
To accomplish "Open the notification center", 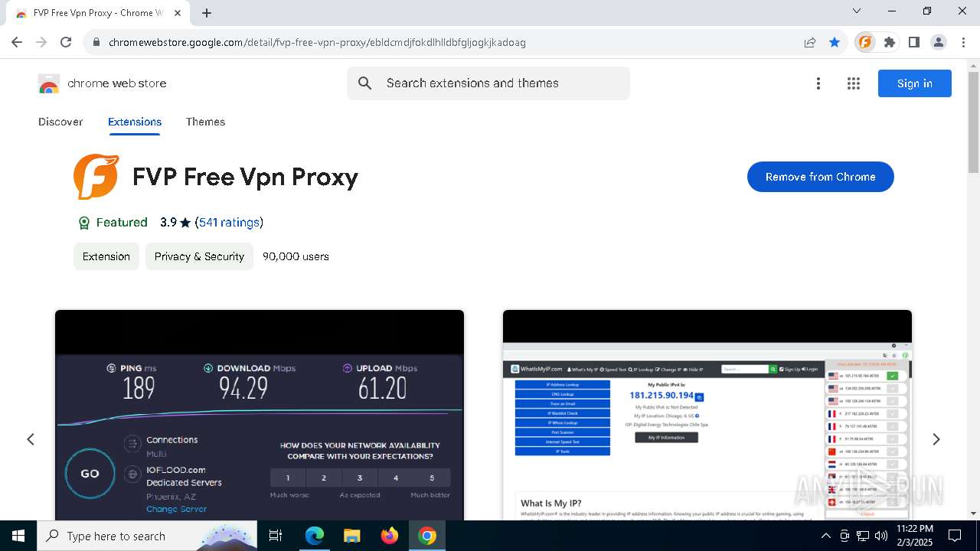I will (x=955, y=536).
